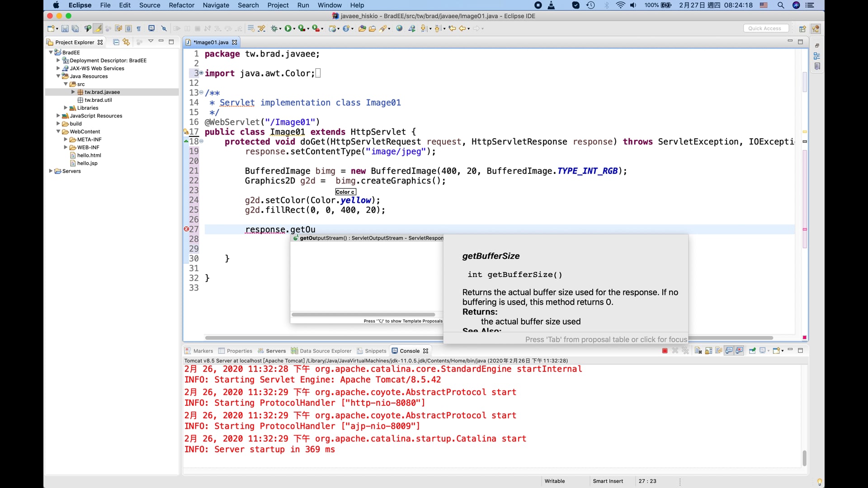This screenshot has width=868, height=488.
Task: Pin the Console view
Action: click(752, 351)
